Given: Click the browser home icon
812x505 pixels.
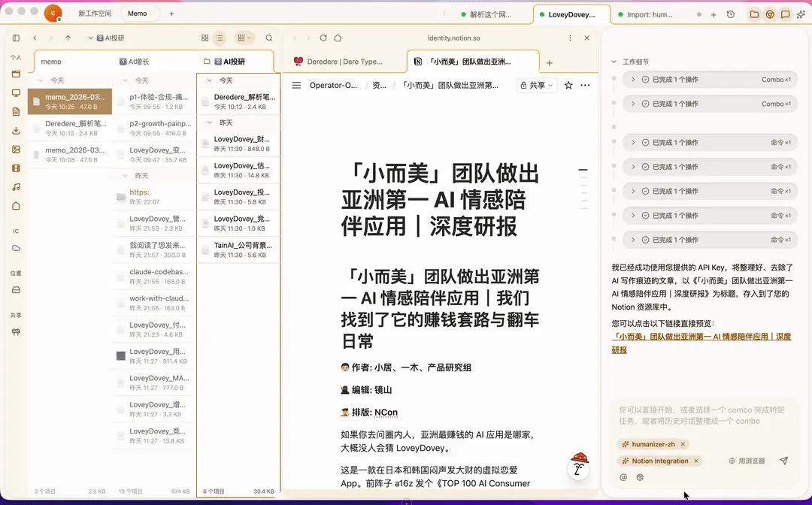Looking at the screenshot, I should coord(337,38).
